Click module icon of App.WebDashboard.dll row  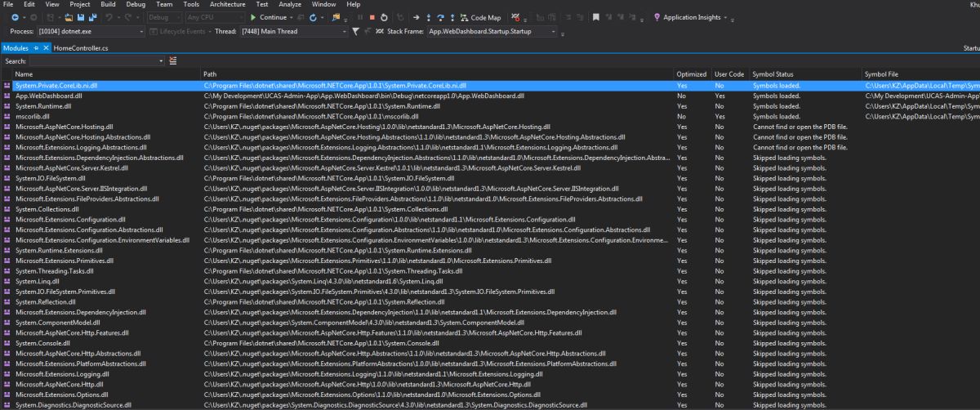pyautogui.click(x=7, y=96)
